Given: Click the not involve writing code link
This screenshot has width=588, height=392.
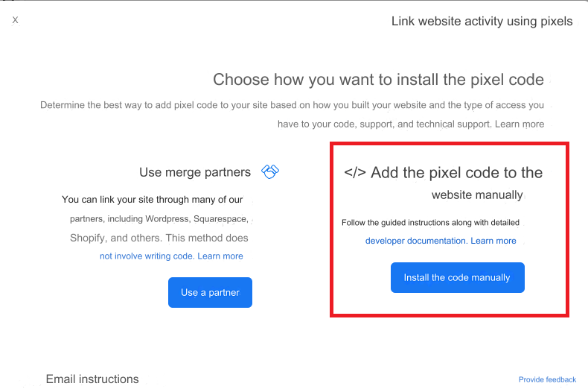Looking at the screenshot, I should pos(147,256).
